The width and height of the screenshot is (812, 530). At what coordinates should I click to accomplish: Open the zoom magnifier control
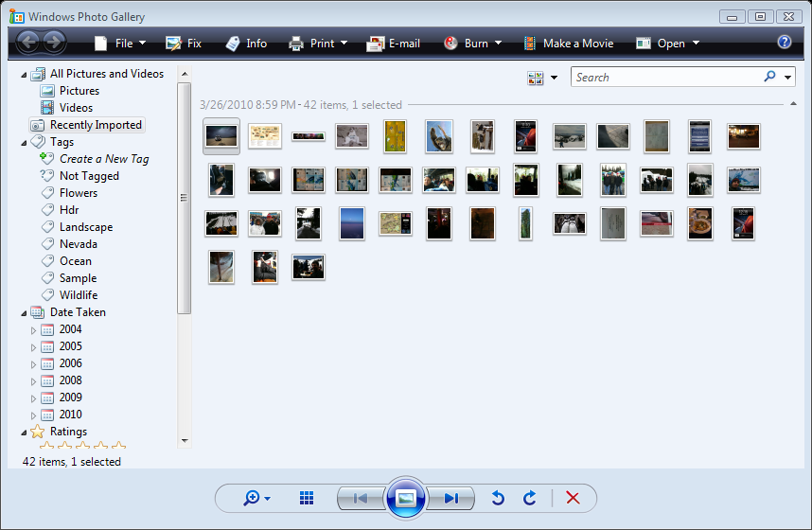point(256,499)
